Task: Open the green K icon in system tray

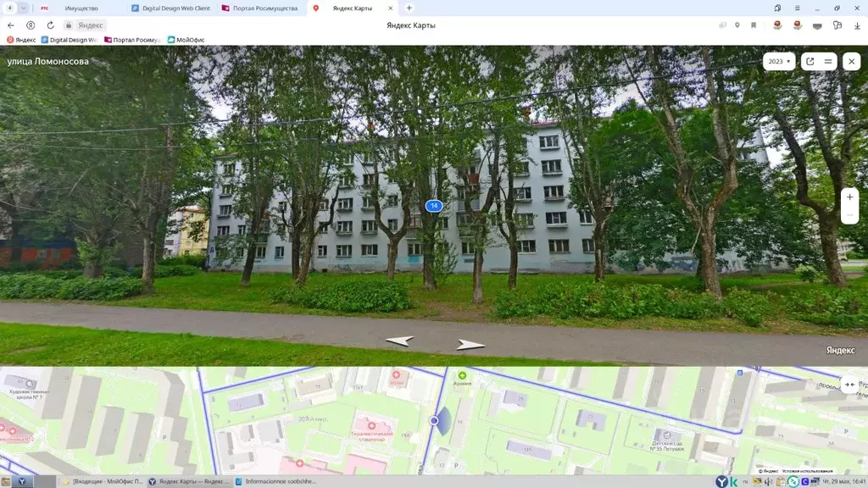Action: (733, 482)
